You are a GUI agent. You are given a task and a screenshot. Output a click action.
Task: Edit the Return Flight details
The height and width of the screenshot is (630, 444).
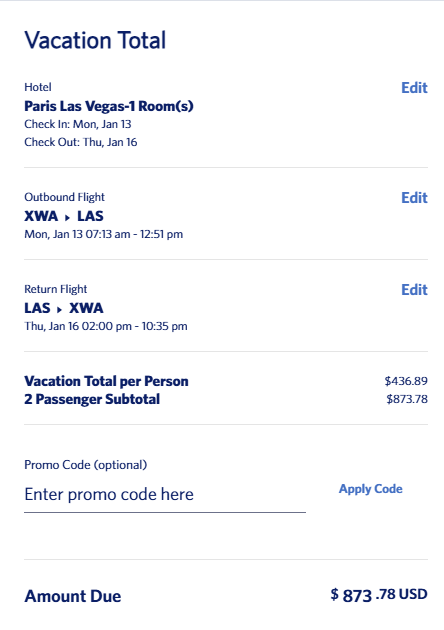[414, 290]
